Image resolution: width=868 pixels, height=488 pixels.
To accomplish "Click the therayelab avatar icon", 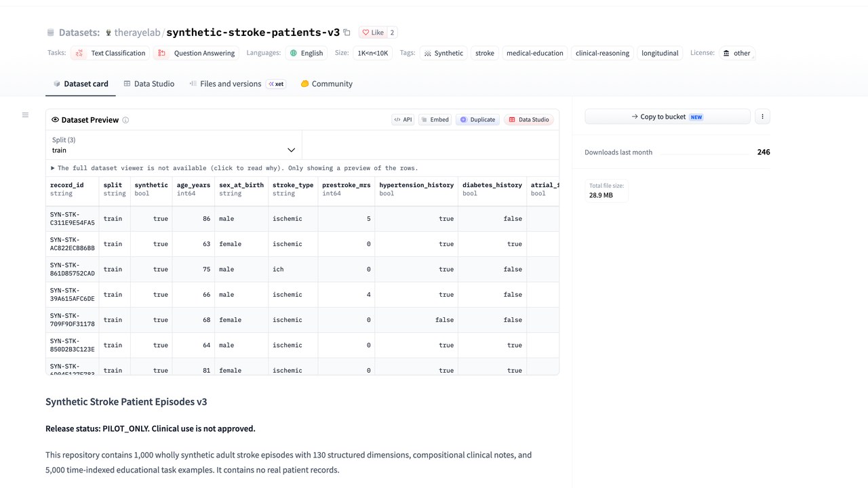I will click(x=108, y=33).
